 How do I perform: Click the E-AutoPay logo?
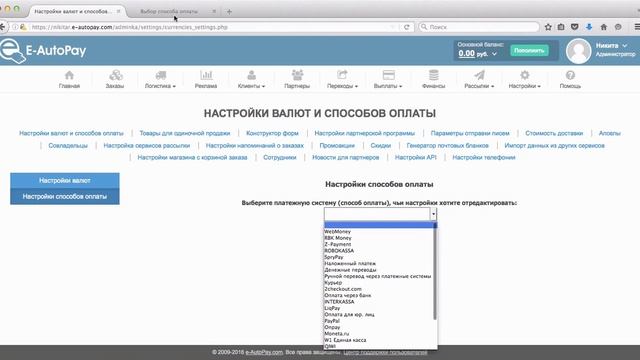point(43,51)
